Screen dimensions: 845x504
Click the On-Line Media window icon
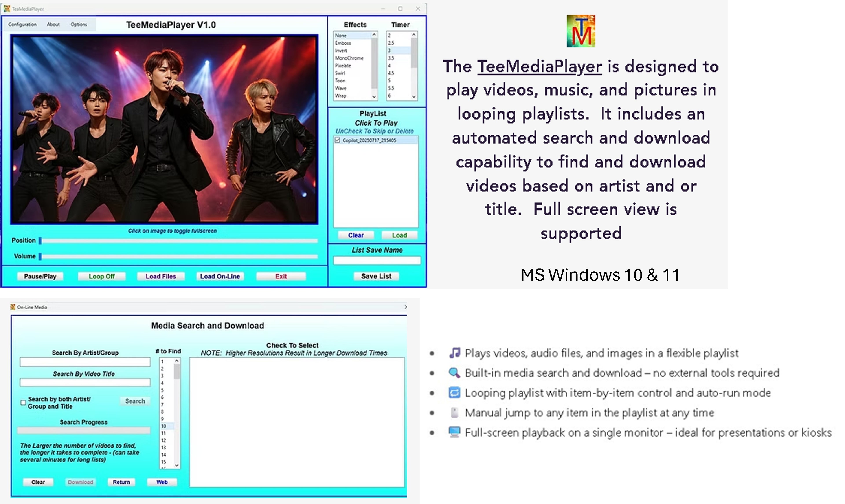click(x=13, y=307)
